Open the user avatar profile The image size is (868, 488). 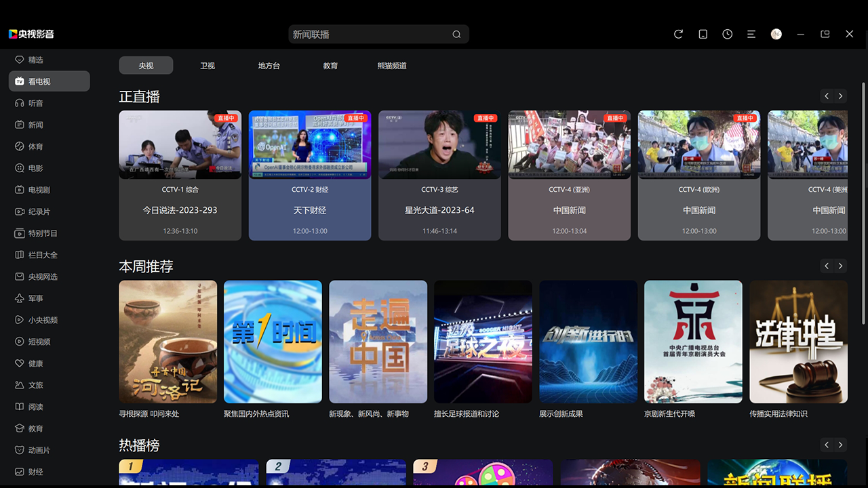point(776,34)
